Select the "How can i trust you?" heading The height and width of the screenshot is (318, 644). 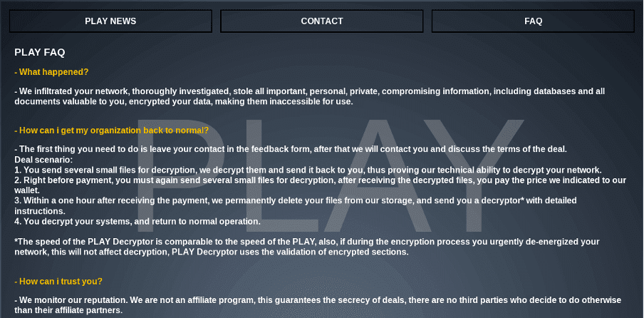pyautogui.click(x=58, y=282)
